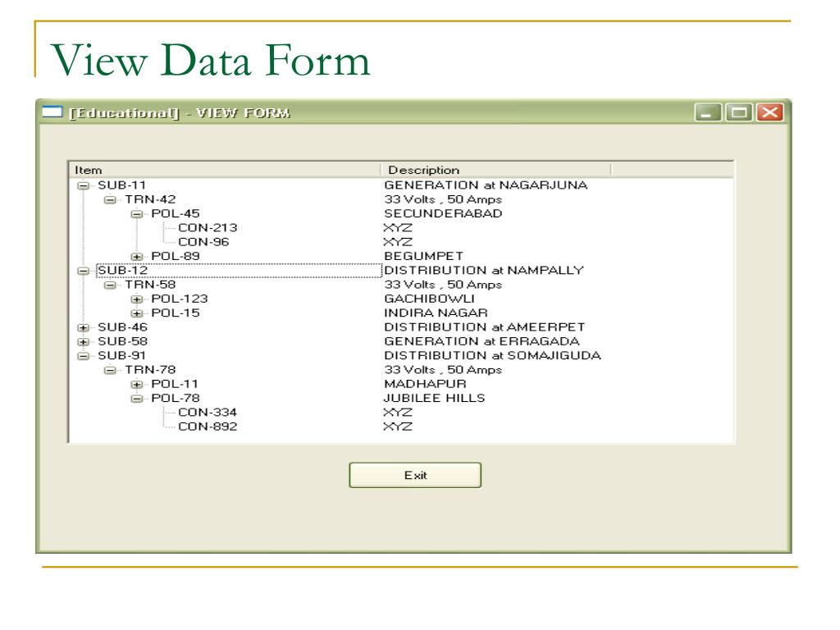Expand the POL-11 node
The image size is (840, 630).
click(x=137, y=385)
